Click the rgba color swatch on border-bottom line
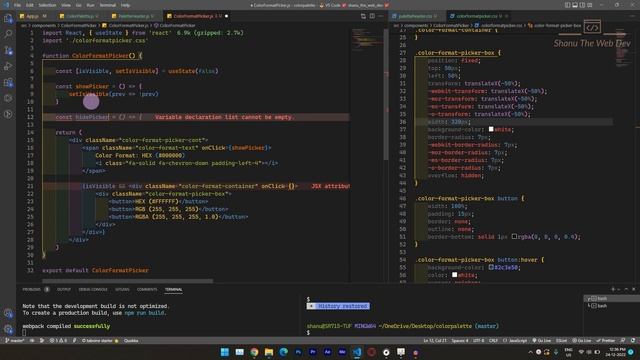Viewport: 640px width, 360px height. (514, 236)
